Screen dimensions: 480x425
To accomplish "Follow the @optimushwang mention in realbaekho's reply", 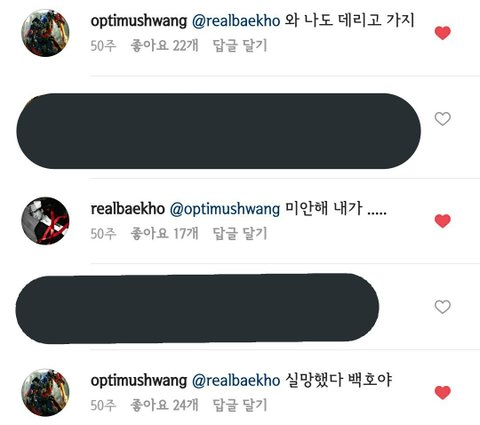I will 225,209.
